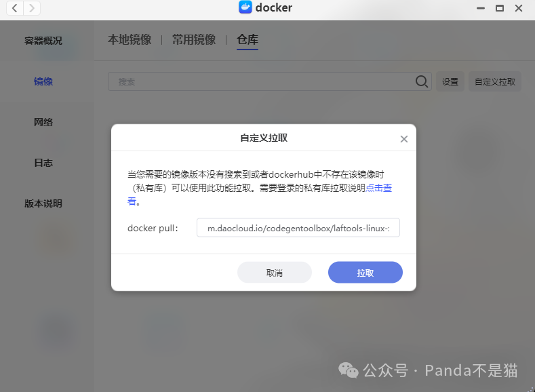This screenshot has height=392, width=535.
Task: Maximize the docker window
Action: coord(500,8)
